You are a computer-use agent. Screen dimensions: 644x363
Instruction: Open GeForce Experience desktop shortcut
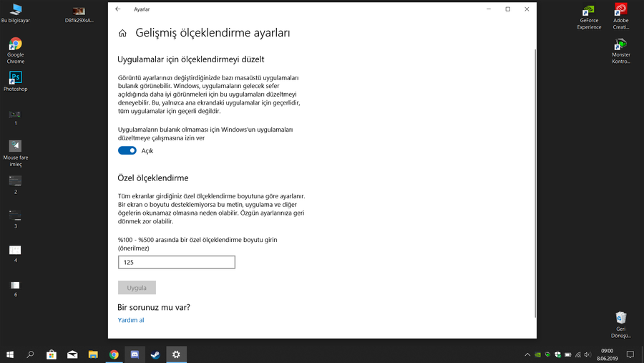[x=589, y=17]
